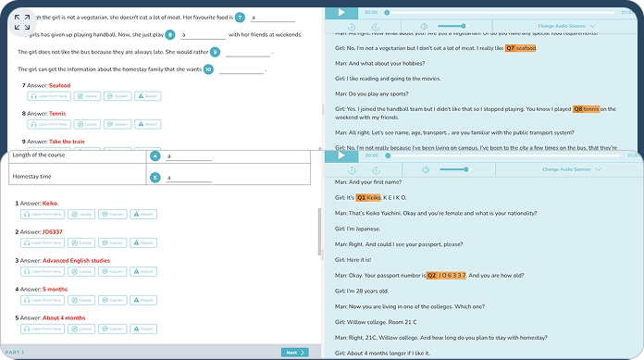Report answer 7 Seafood
The width and height of the screenshot is (644, 360).
(147, 96)
